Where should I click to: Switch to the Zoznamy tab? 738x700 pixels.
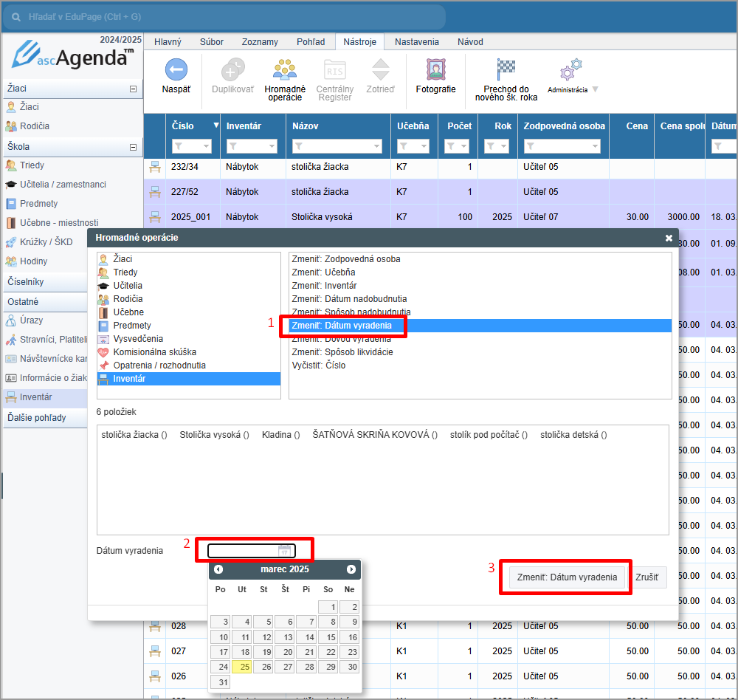pyautogui.click(x=260, y=42)
